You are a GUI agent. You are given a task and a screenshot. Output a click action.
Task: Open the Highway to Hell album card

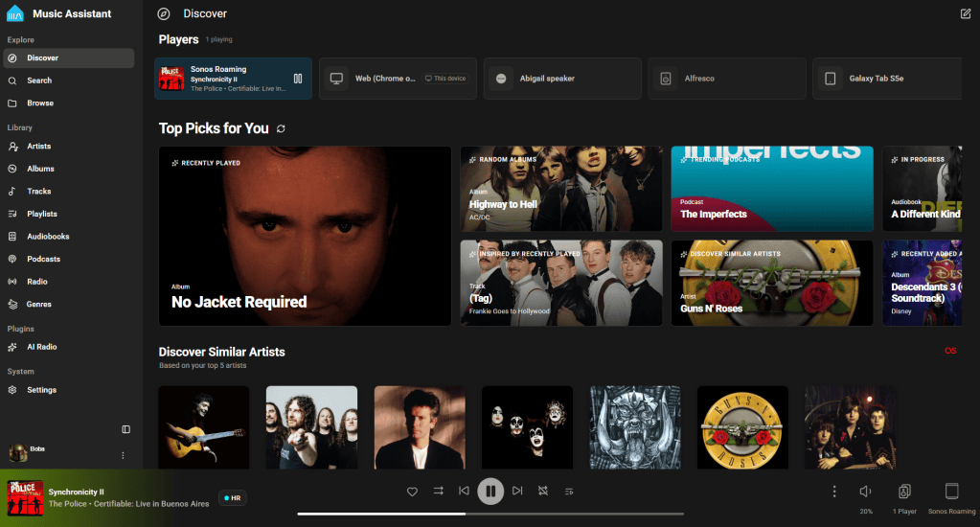[561, 189]
